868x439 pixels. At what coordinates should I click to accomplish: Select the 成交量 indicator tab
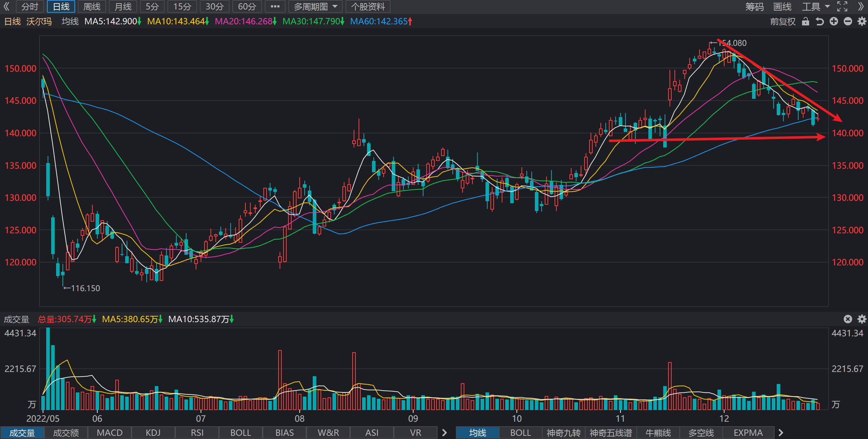click(22, 433)
